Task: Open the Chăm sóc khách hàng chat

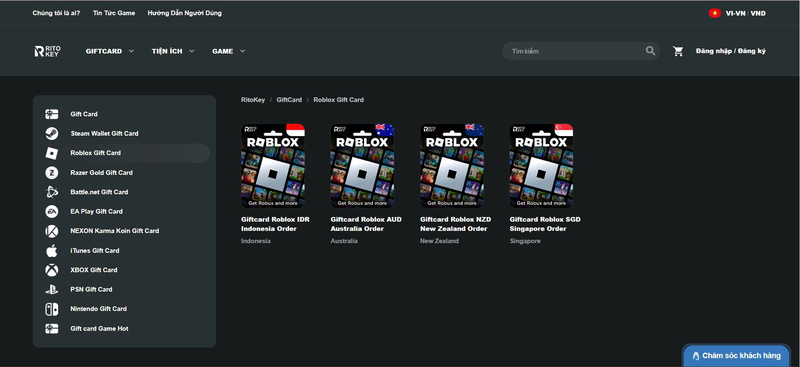Action: click(x=737, y=356)
